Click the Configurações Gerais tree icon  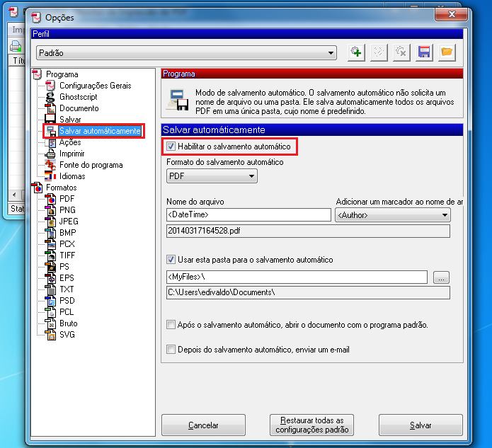tap(50, 86)
